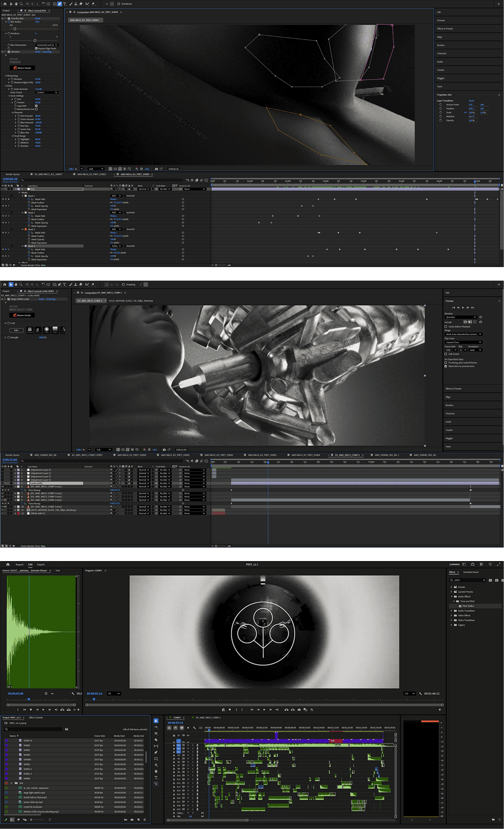Open the Render Queue tab in top timeline panel
Screen dimensions: 504x829
coord(13,174)
